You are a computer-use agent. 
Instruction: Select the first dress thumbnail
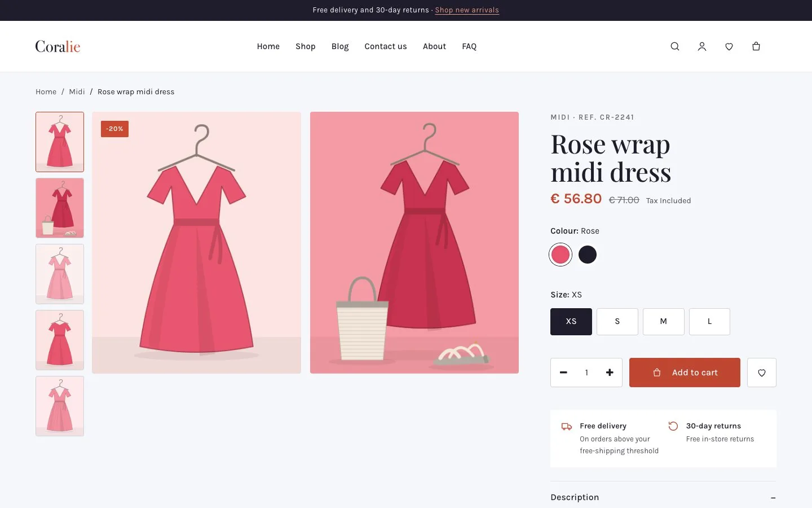pyautogui.click(x=60, y=142)
